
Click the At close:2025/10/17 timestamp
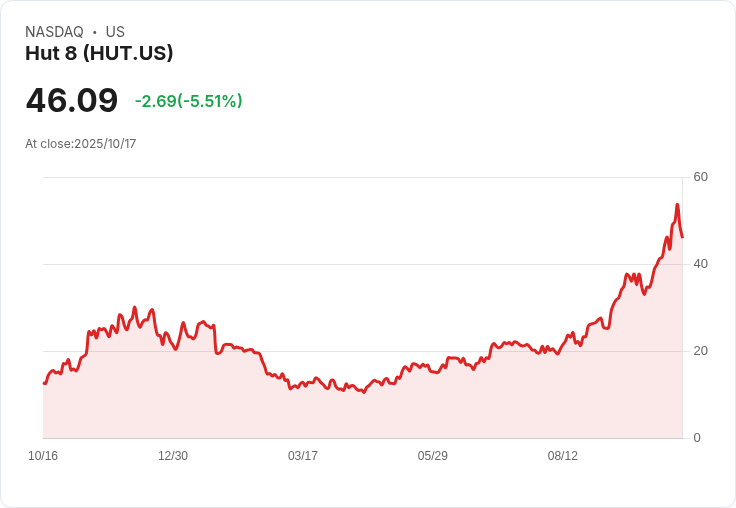point(80,144)
